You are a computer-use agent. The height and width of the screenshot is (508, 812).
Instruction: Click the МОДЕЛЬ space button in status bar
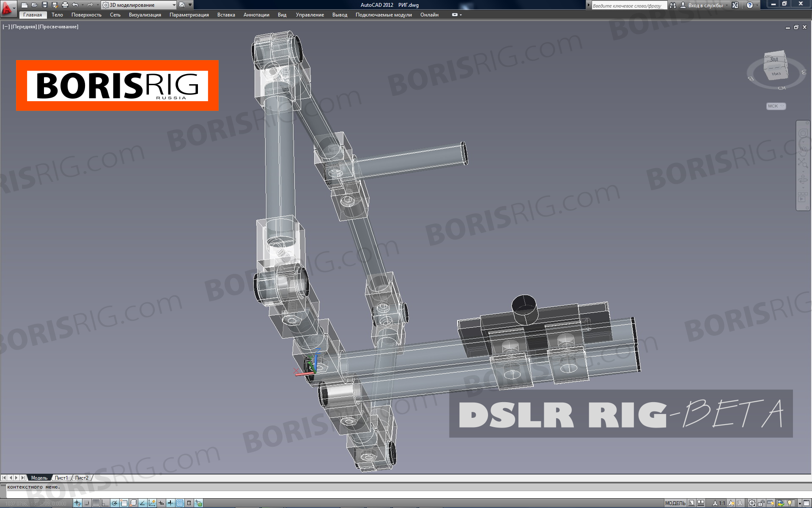coord(675,503)
